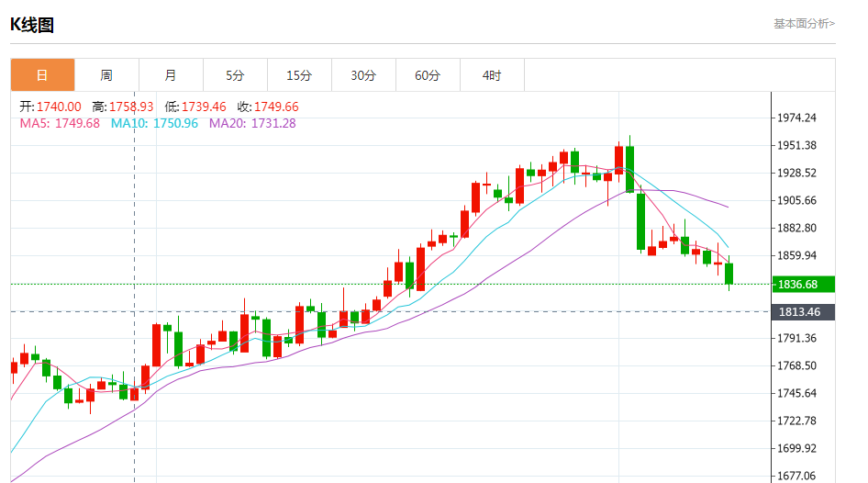
Task: Click the 高:1758.93 high price readout
Action: tap(123, 107)
